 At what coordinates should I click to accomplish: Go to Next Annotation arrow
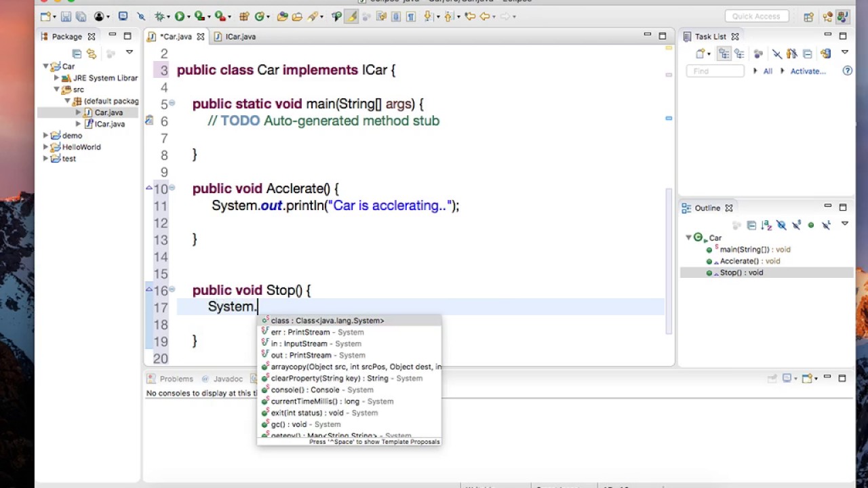pos(429,16)
